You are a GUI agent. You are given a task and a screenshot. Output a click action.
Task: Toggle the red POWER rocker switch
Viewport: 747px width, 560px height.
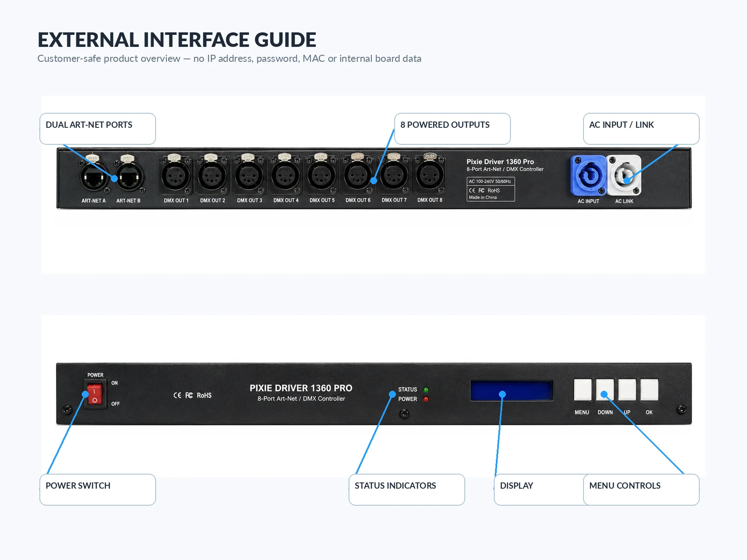[95, 394]
